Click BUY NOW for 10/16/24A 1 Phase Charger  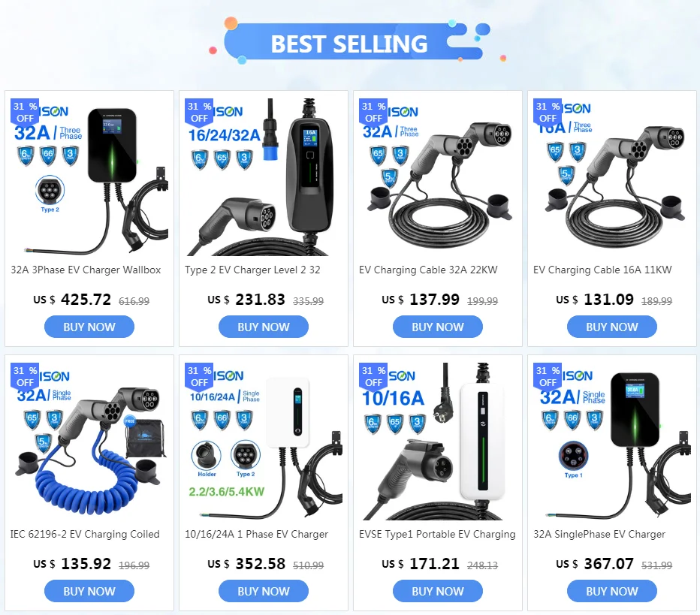264,591
